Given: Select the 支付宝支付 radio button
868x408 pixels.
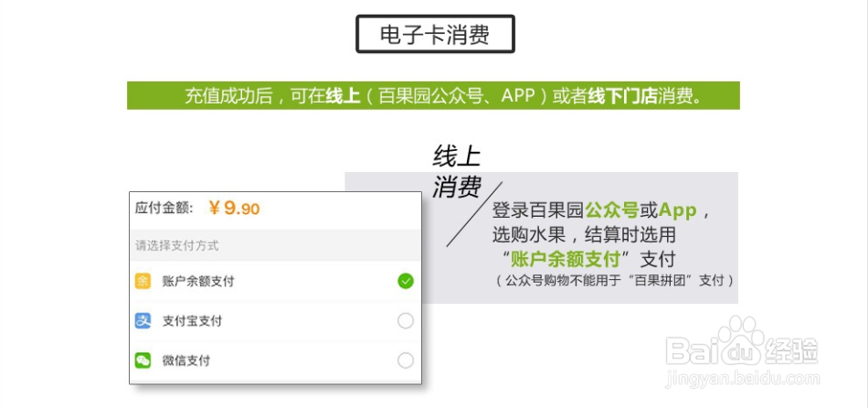Looking at the screenshot, I should [x=406, y=321].
